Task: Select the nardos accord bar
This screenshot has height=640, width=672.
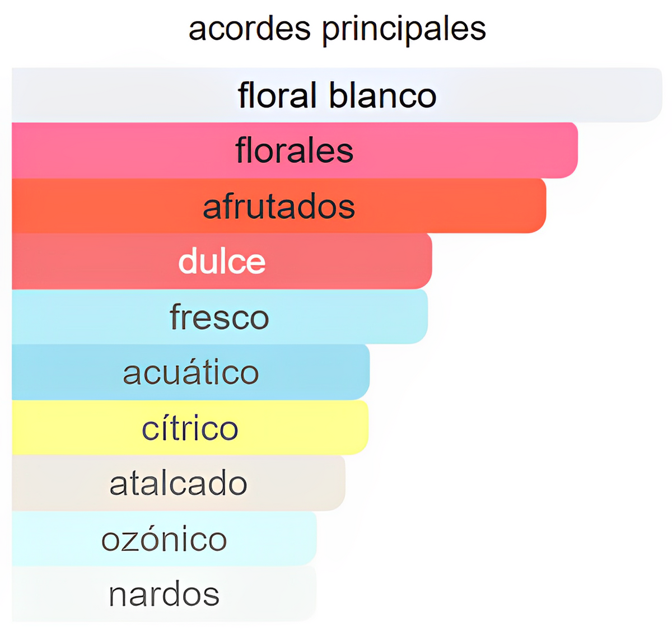Action: click(x=164, y=594)
